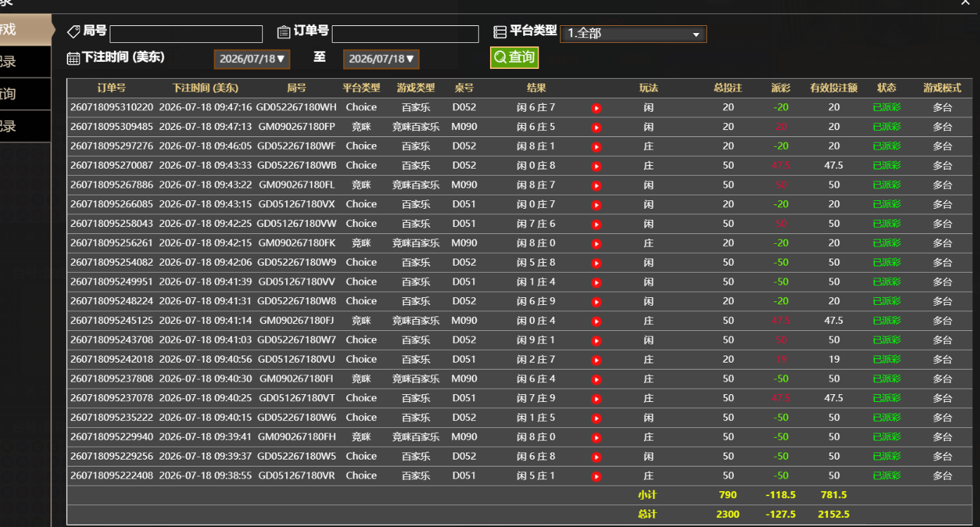
Task: Click the 订单号 column header
Action: 111,89
